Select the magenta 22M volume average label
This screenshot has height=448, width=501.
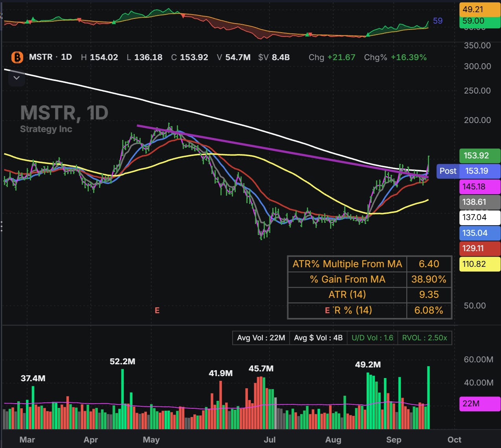pyautogui.click(x=480, y=404)
